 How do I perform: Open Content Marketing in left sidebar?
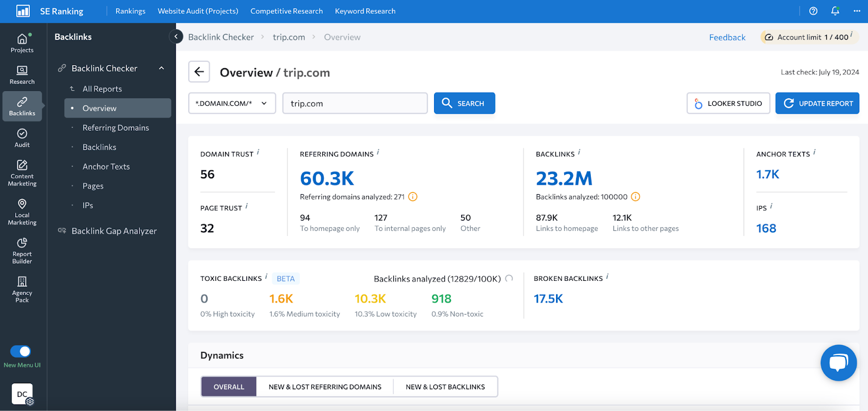click(22, 173)
